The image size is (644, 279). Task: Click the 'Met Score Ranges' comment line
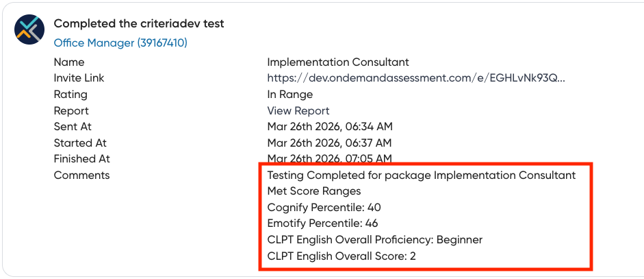click(314, 191)
